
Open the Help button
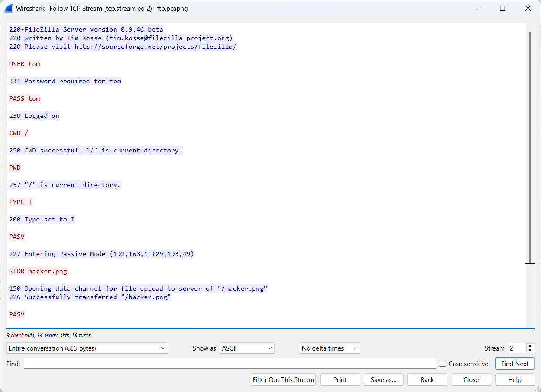pyautogui.click(x=515, y=380)
